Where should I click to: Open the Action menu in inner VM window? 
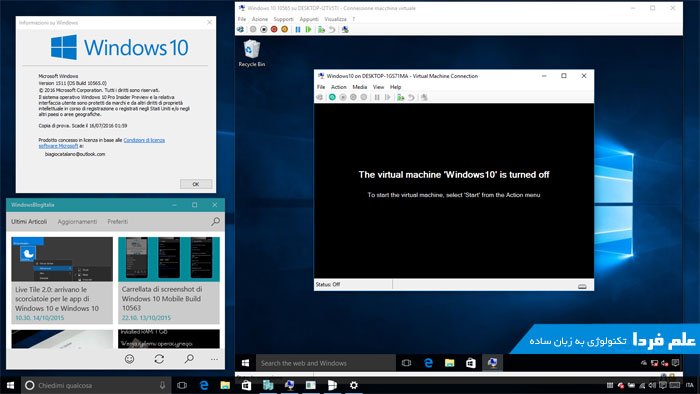tap(338, 87)
